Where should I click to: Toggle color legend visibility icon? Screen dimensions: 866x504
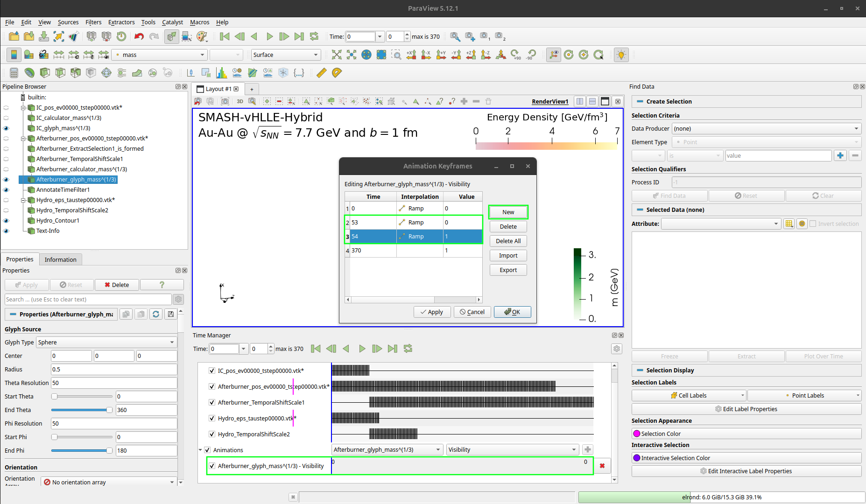tap(14, 55)
